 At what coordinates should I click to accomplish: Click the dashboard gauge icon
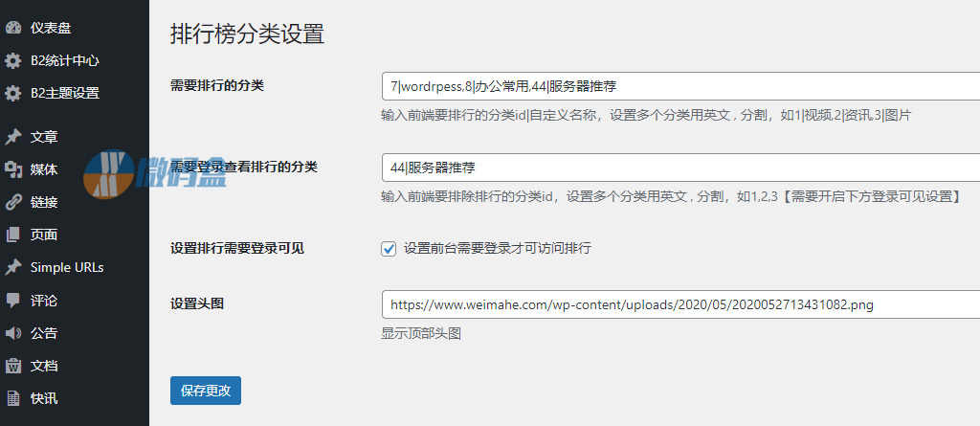coord(13,28)
